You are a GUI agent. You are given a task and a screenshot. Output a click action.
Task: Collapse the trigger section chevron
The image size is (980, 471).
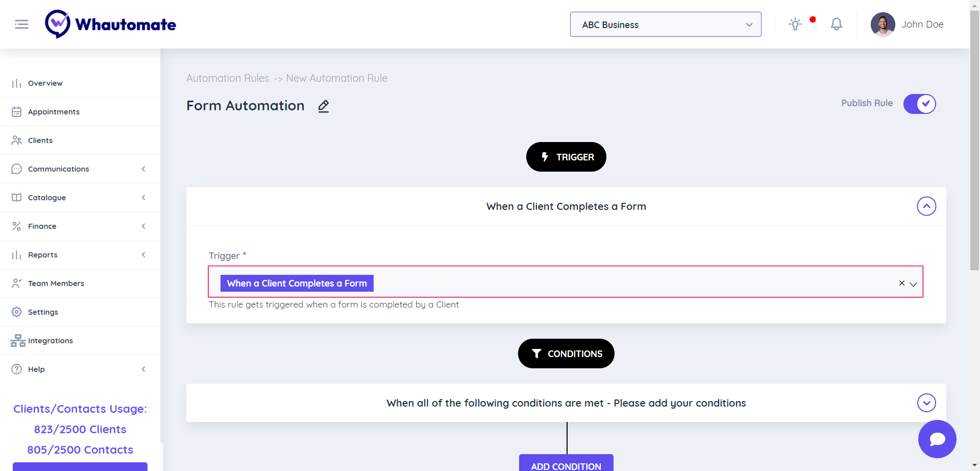[926, 206]
